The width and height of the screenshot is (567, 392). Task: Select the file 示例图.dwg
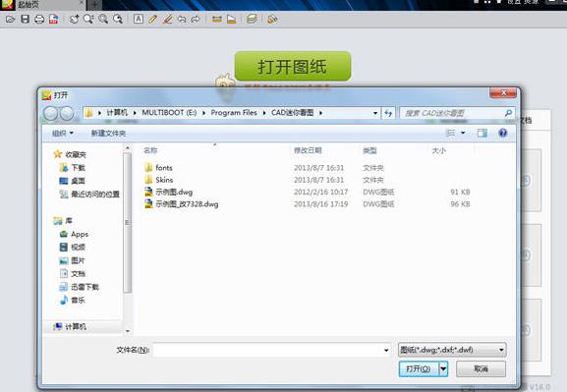coord(174,192)
